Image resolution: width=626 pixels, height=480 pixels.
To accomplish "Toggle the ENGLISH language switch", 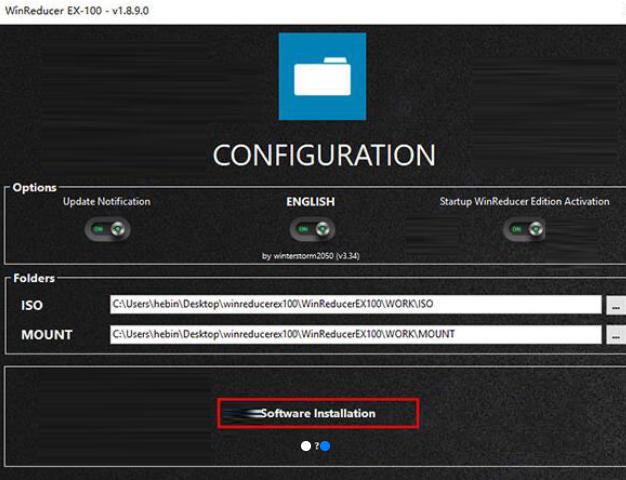I will coord(312,229).
